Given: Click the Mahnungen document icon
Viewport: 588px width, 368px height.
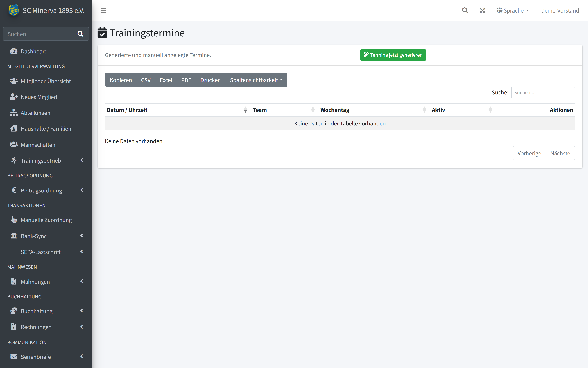Looking at the screenshot, I should click(x=14, y=281).
